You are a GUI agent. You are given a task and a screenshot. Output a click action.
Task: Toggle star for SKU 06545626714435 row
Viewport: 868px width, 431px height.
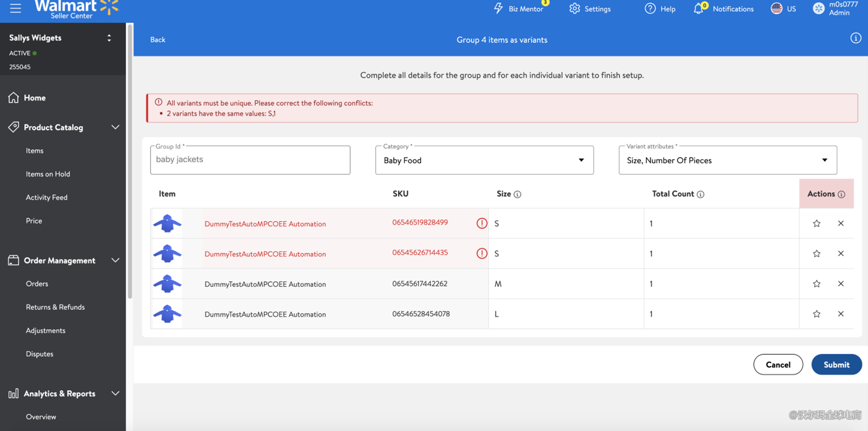point(816,253)
